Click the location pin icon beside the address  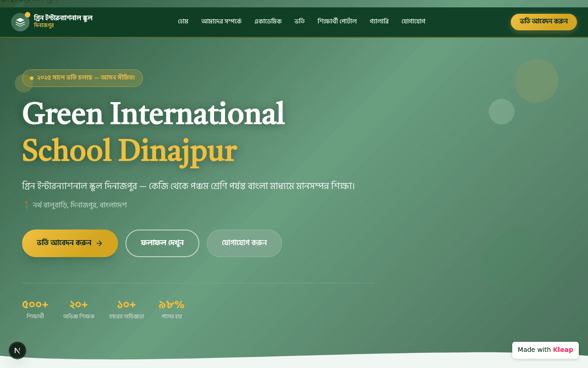tap(26, 205)
